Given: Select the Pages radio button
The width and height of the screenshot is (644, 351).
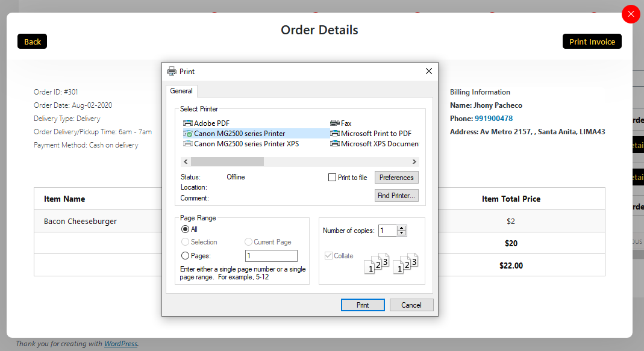Looking at the screenshot, I should click(x=185, y=256).
